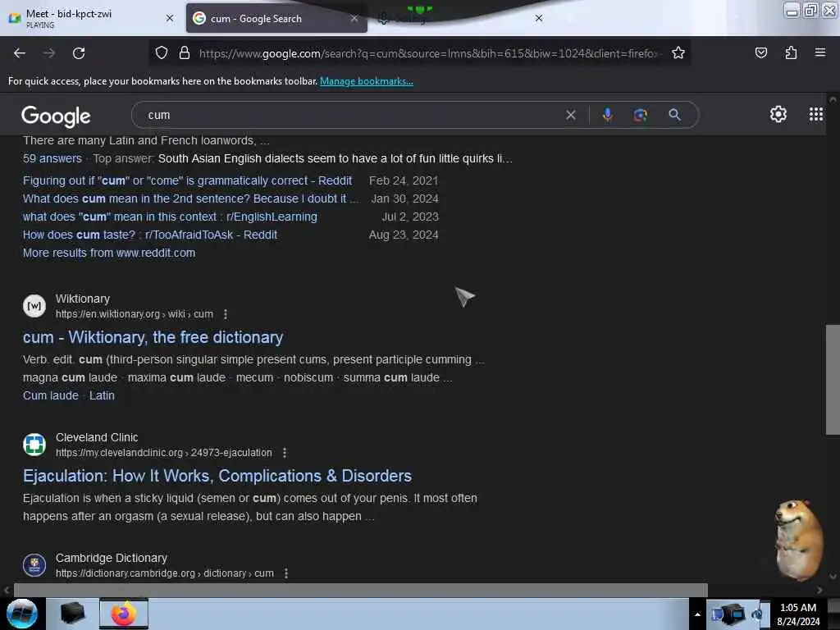840x630 pixels.
Task: Open Cleveland Clinic result options menu
Action: (x=285, y=453)
